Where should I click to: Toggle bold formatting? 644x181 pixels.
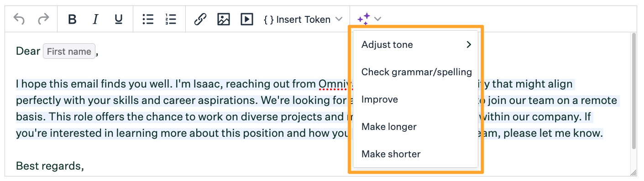(72, 19)
